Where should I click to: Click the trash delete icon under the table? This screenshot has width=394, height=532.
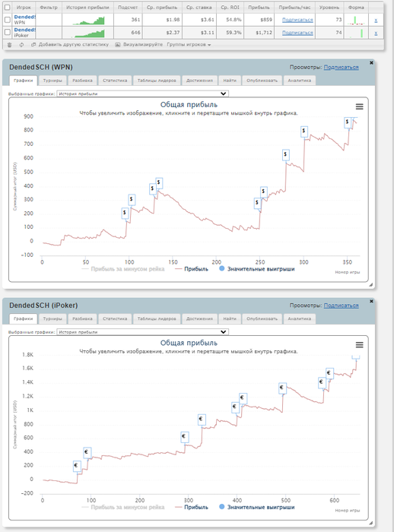coord(10,45)
